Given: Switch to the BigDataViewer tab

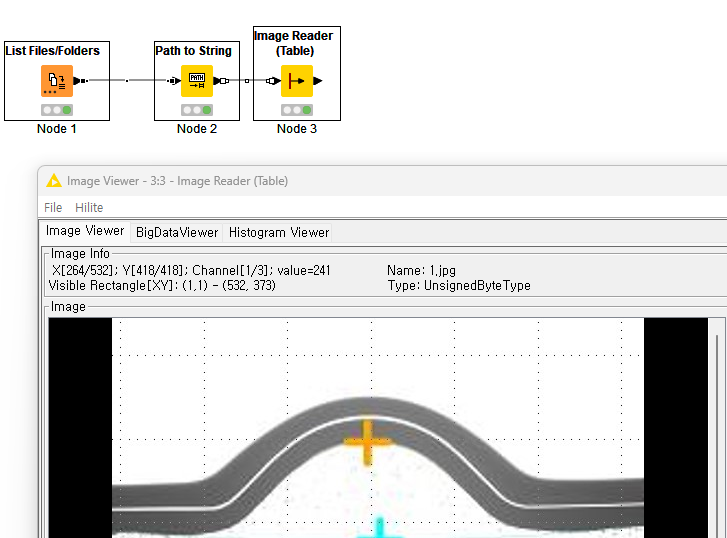Looking at the screenshot, I should click(177, 232).
